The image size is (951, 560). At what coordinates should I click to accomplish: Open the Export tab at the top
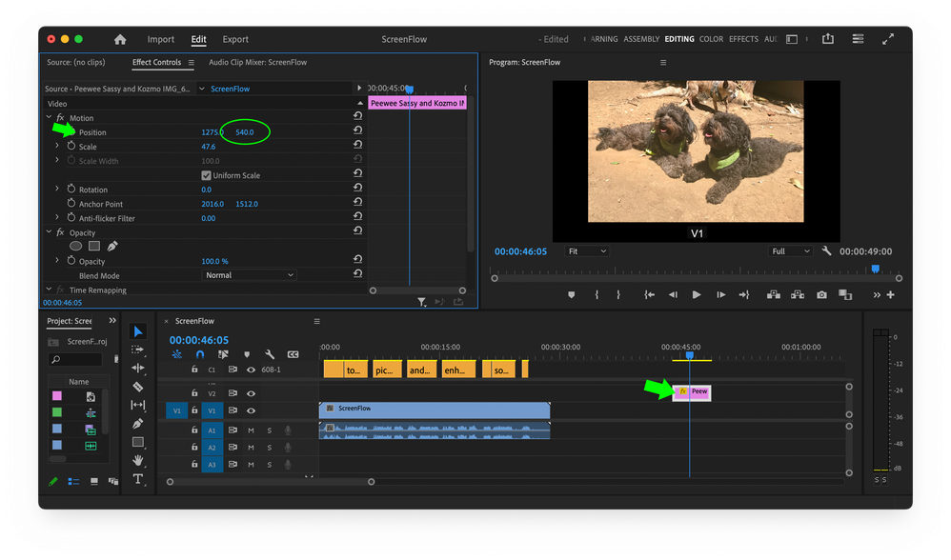(x=234, y=39)
